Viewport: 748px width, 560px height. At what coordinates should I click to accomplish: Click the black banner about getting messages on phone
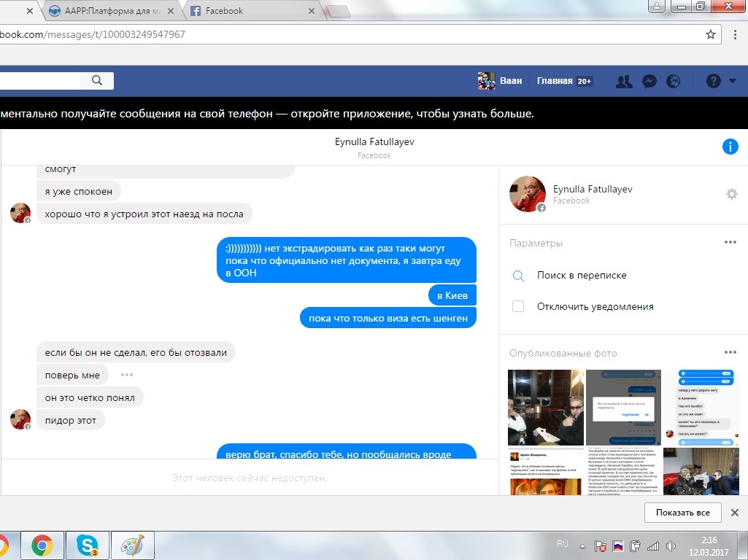tap(374, 114)
